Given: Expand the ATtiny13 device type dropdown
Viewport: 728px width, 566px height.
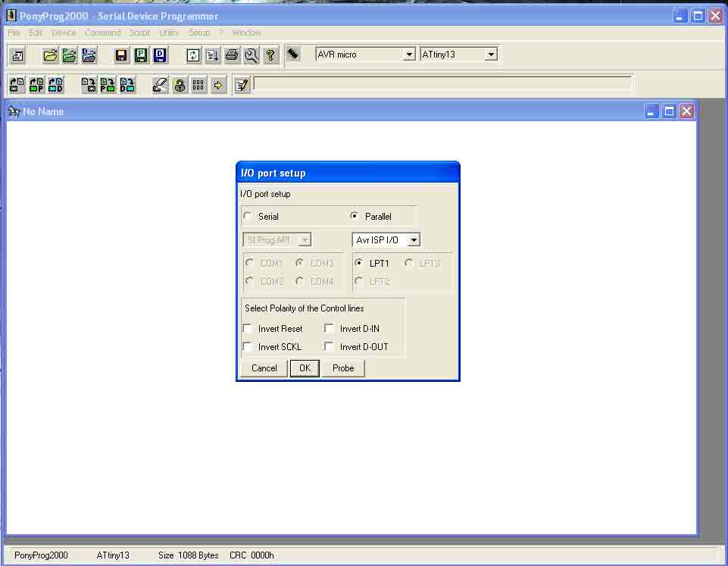Looking at the screenshot, I should click(x=491, y=55).
